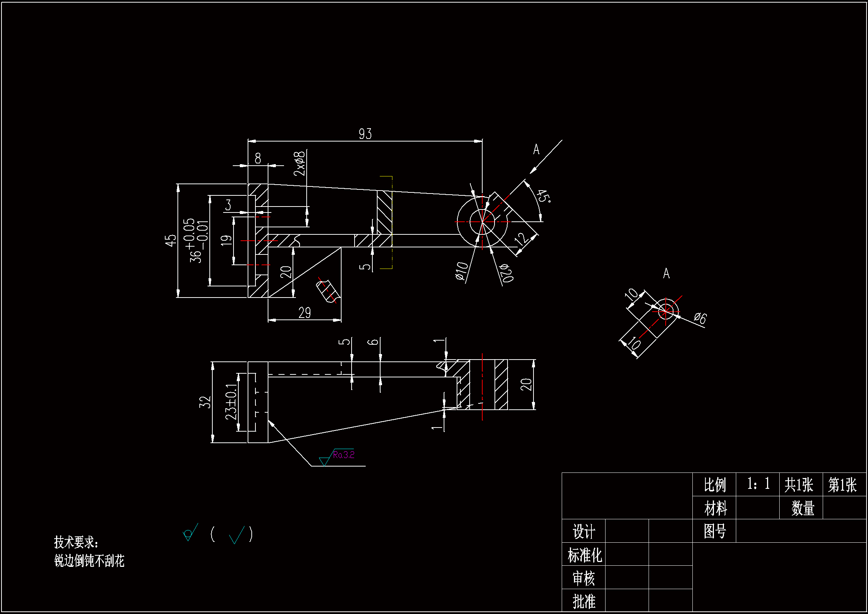Click the 23±0.1 toleranced dimension

pyautogui.click(x=231, y=402)
